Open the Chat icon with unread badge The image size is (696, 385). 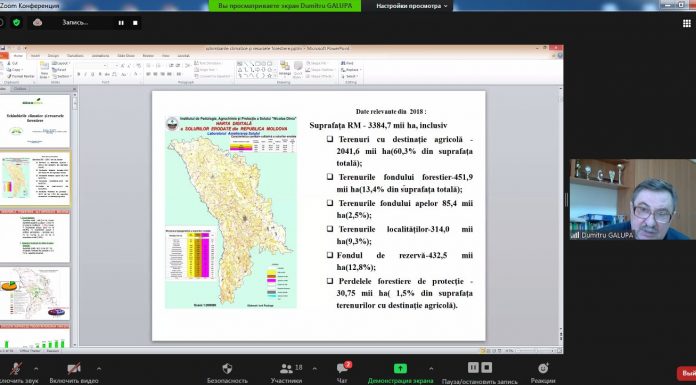(x=343, y=368)
